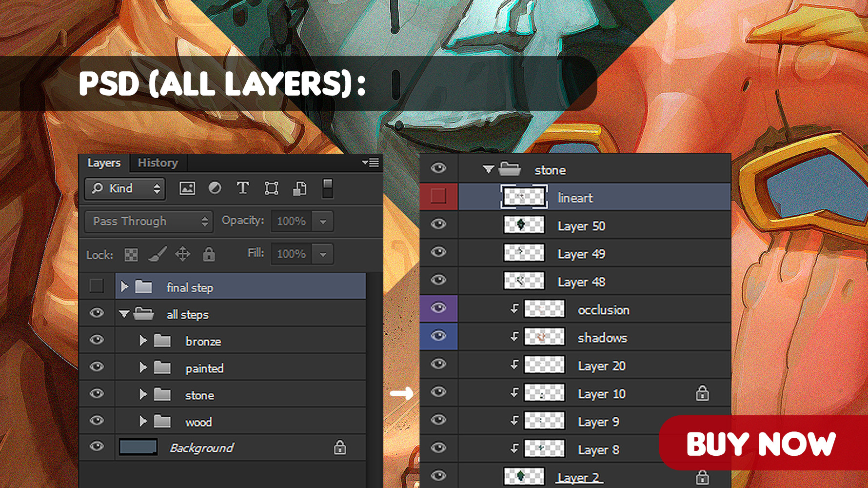This screenshot has height=488, width=868.
Task: Lock image pixels brush icon
Action: [158, 254]
